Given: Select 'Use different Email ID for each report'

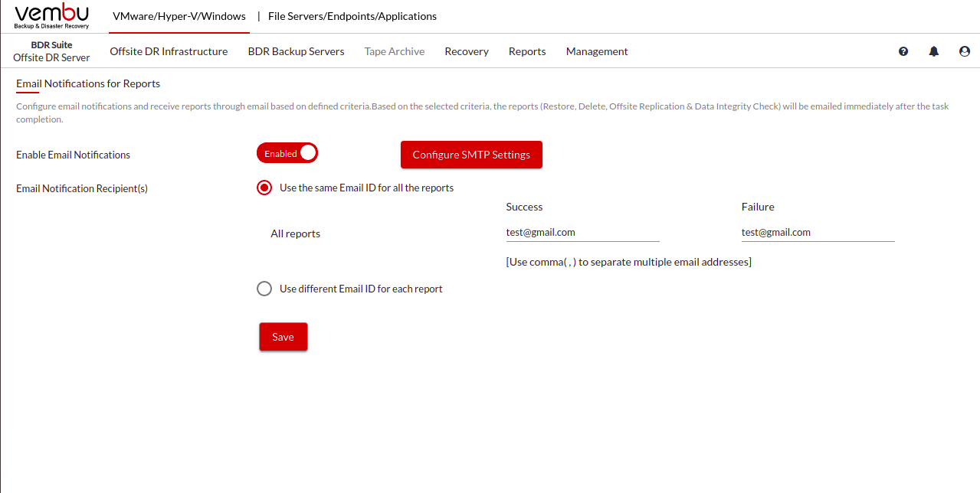Looking at the screenshot, I should click(264, 289).
